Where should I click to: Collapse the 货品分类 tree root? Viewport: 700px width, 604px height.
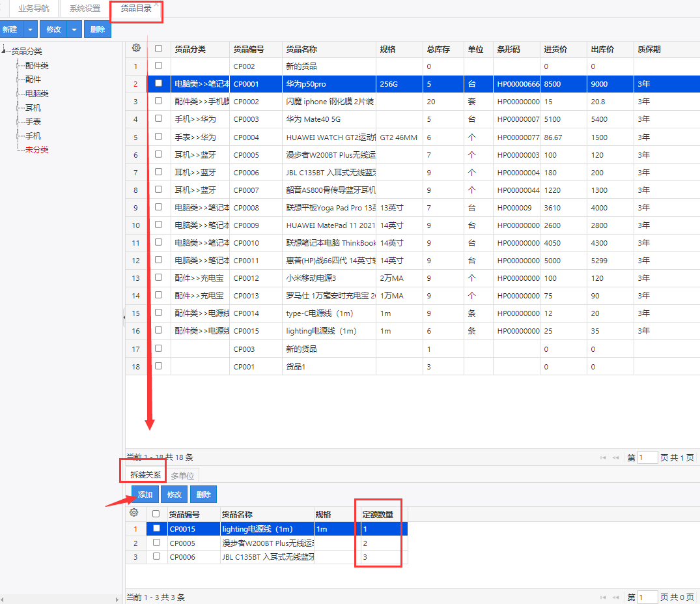point(3,50)
